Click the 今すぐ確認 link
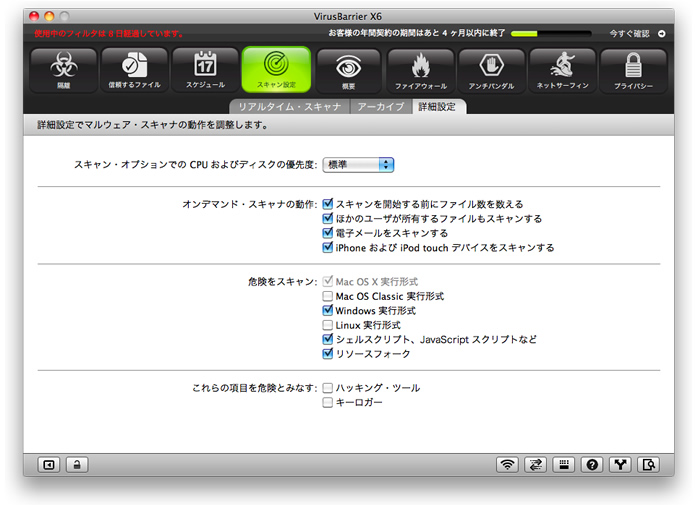Viewport: 696px width, 505px height. (x=629, y=34)
